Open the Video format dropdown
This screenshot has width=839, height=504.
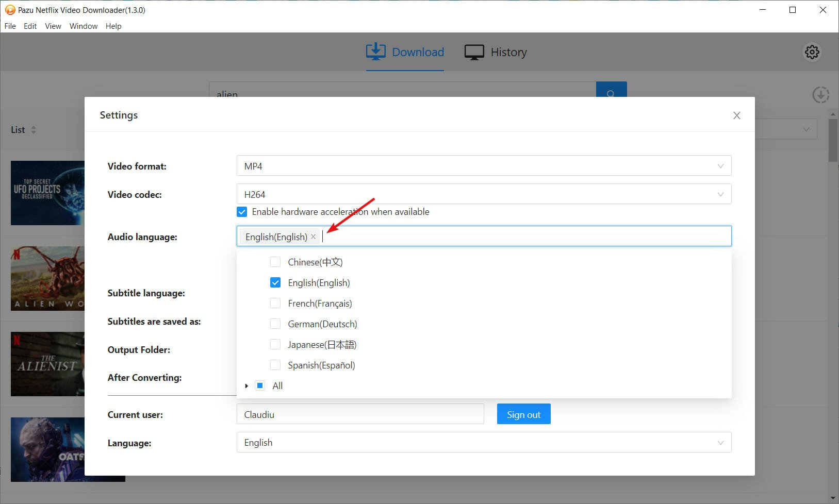click(484, 166)
